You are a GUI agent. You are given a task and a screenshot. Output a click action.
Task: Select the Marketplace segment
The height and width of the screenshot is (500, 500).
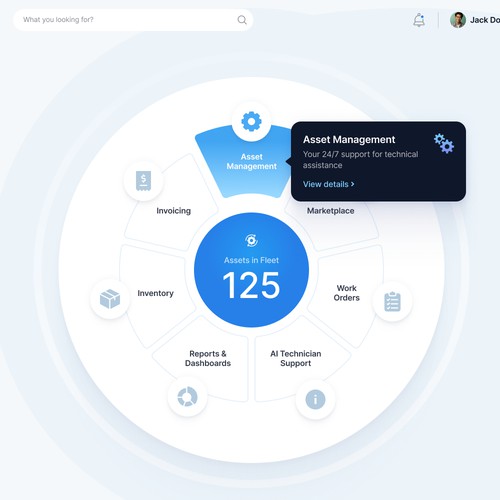pos(330,211)
